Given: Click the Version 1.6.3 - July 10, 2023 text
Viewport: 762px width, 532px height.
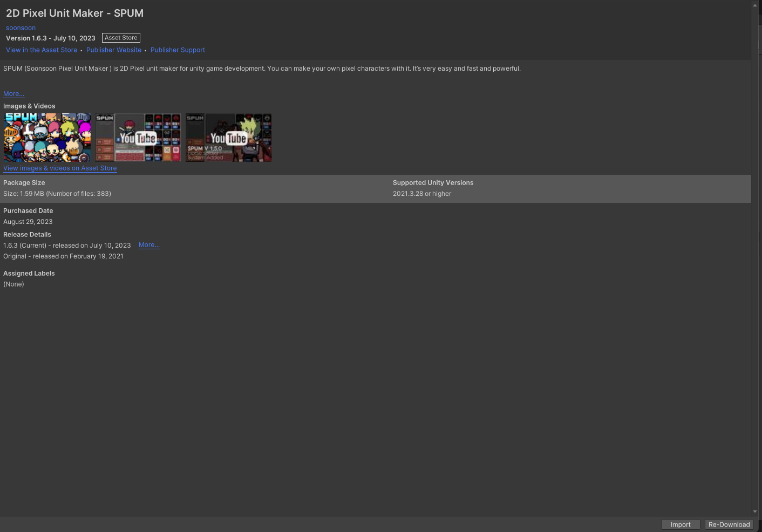Looking at the screenshot, I should [51, 38].
